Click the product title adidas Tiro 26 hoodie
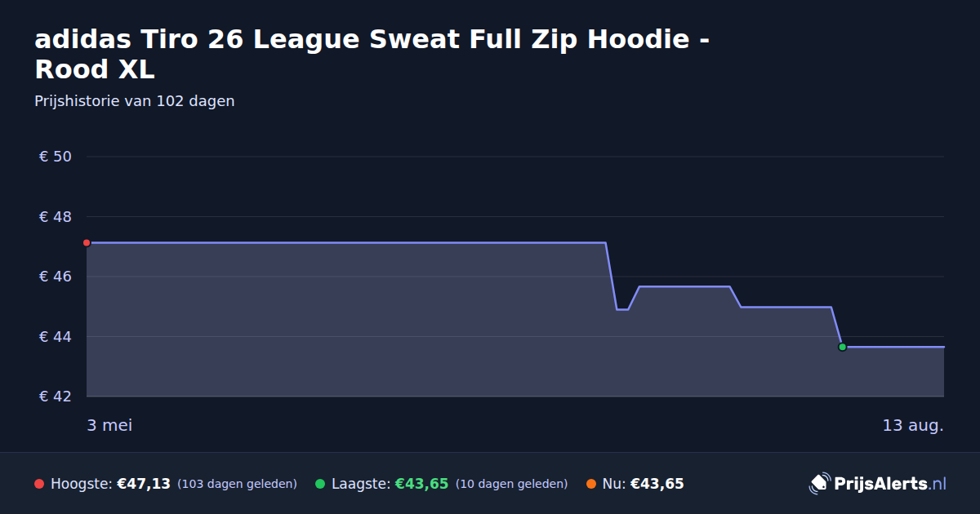The height and width of the screenshot is (514, 980). (372, 54)
